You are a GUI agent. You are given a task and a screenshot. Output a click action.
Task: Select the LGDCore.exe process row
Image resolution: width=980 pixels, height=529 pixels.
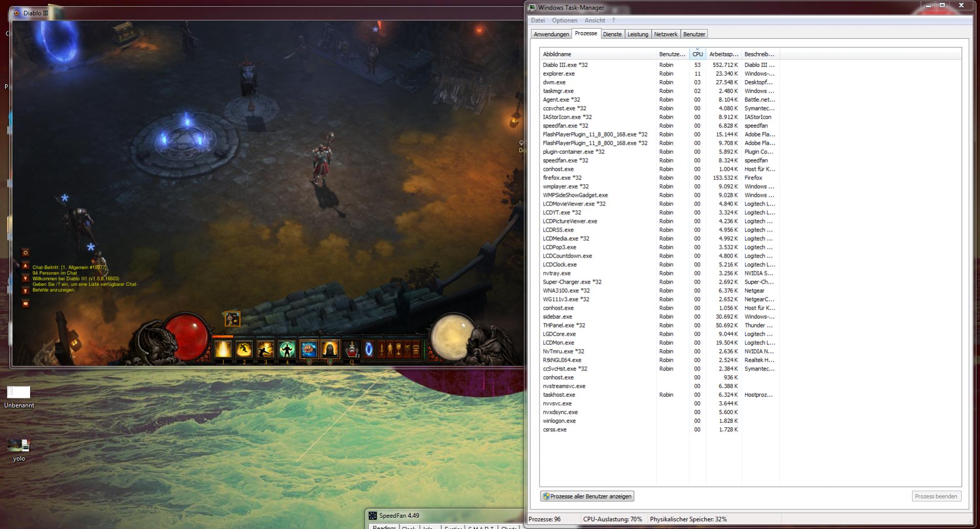pyautogui.click(x=659, y=334)
